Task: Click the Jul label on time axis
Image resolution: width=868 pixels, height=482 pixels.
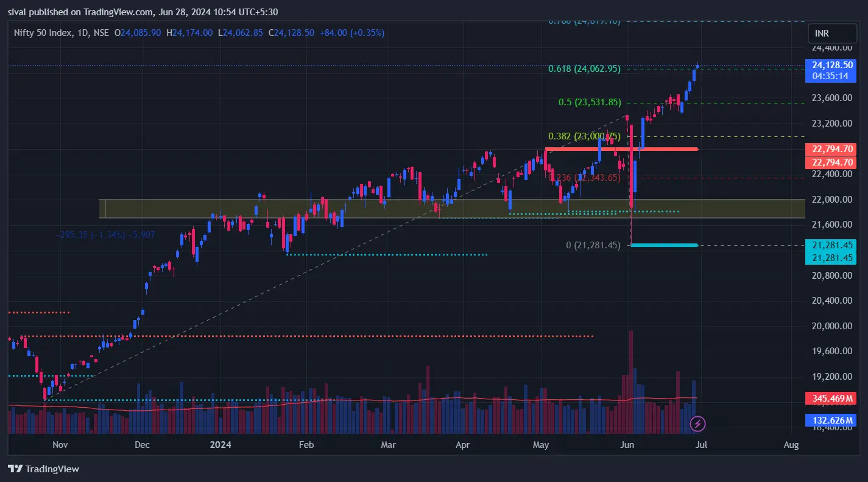Action: coord(701,445)
